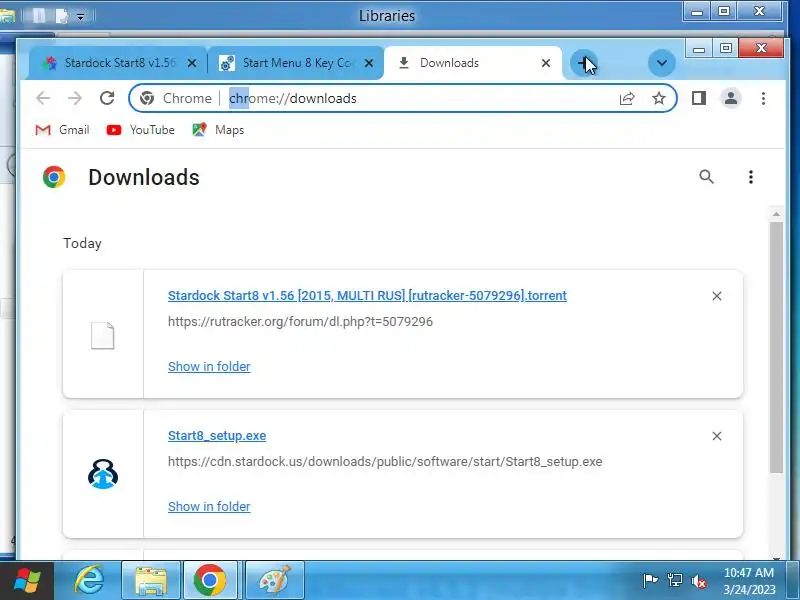Reload the current page
800x600 pixels.
107,98
